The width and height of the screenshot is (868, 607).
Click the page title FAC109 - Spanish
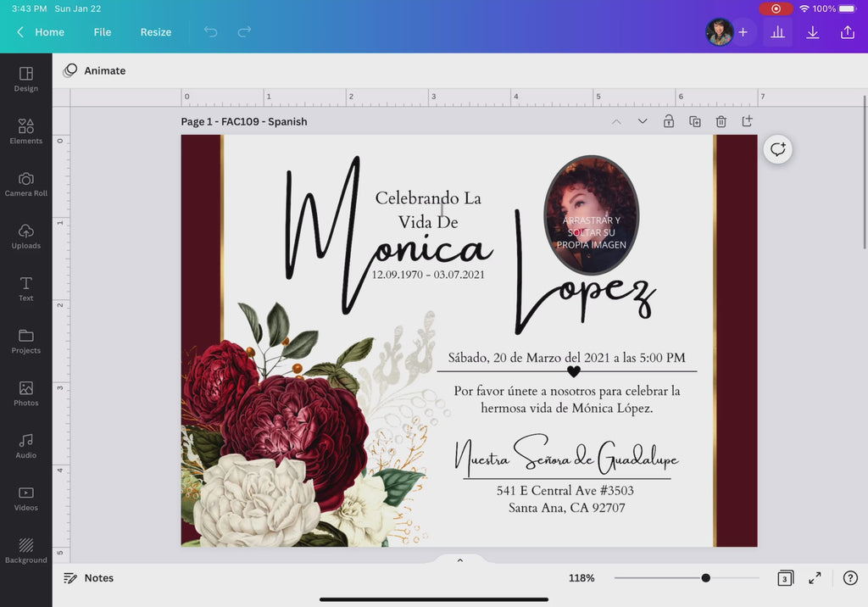pos(243,121)
